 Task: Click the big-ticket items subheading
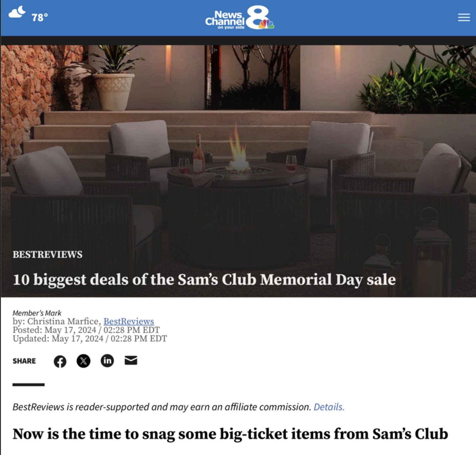pos(230,434)
